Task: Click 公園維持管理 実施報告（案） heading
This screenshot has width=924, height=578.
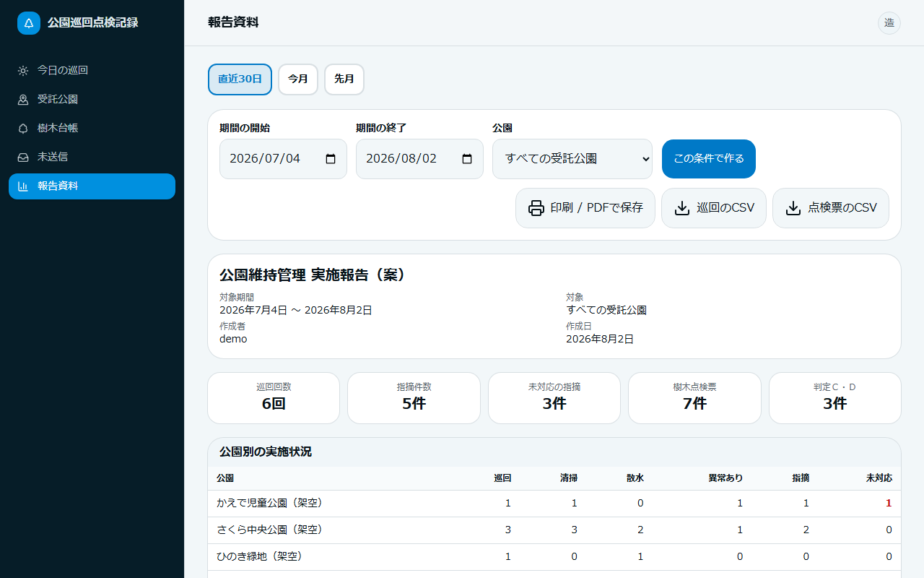Action: pos(313,275)
